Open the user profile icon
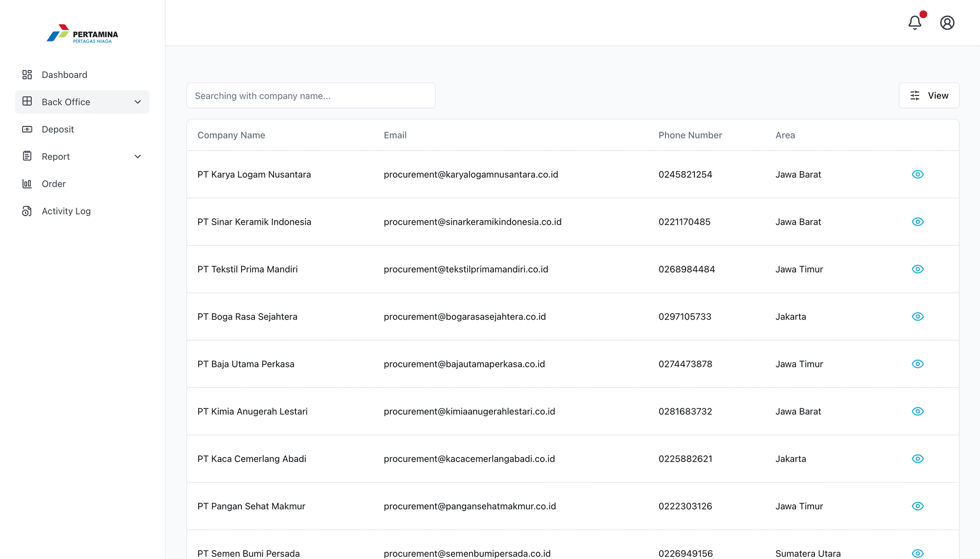The width and height of the screenshot is (980, 559). coord(947,23)
